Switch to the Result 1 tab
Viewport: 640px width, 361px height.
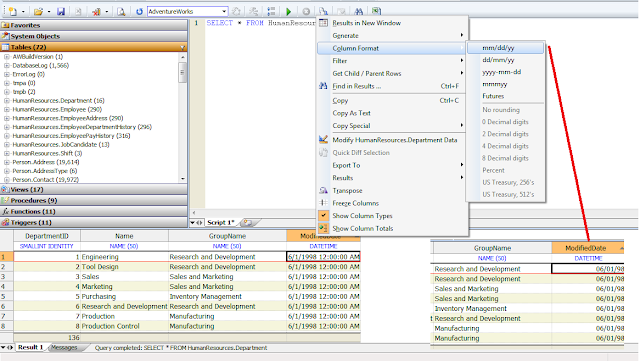point(30,348)
